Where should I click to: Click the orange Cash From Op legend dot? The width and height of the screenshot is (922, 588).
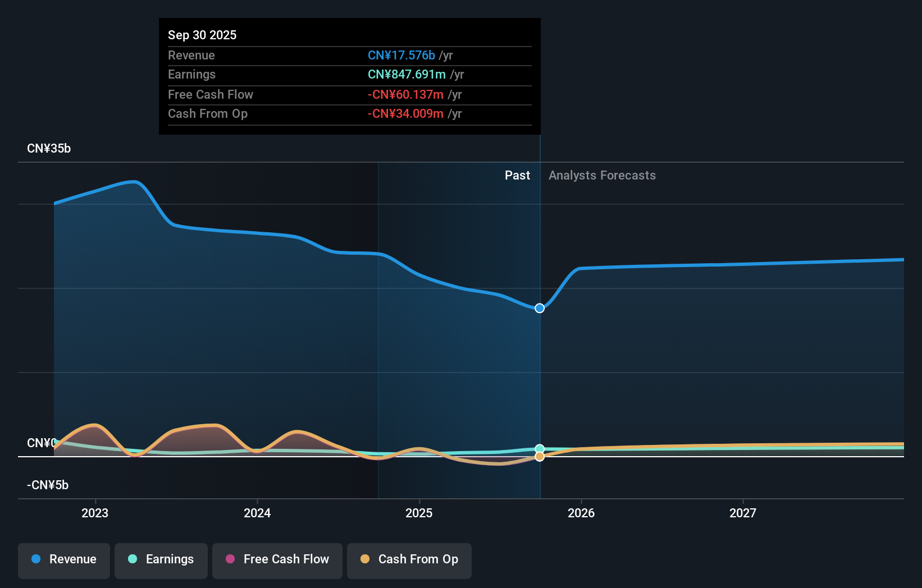(365, 559)
